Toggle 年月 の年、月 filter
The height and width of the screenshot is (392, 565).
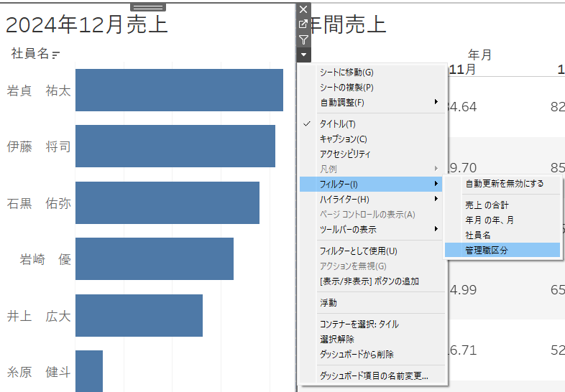[502, 220]
